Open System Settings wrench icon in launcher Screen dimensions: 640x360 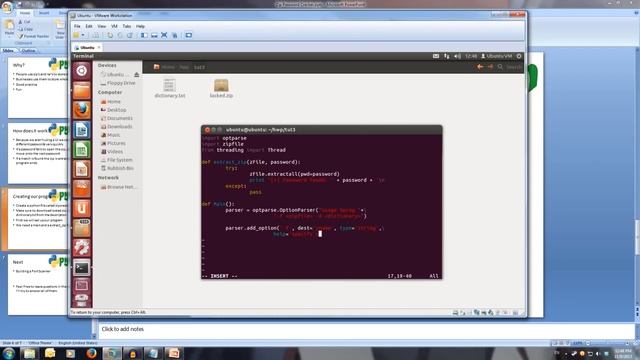[82, 247]
